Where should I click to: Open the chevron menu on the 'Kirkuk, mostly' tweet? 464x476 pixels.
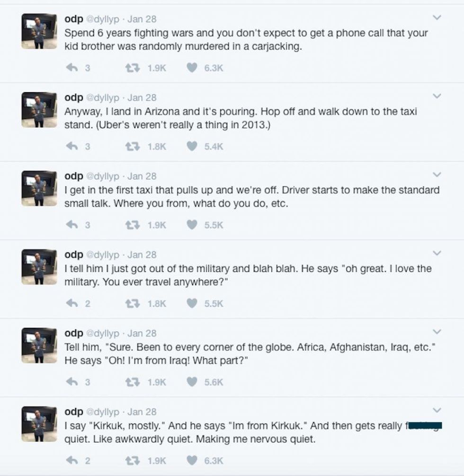(437, 411)
